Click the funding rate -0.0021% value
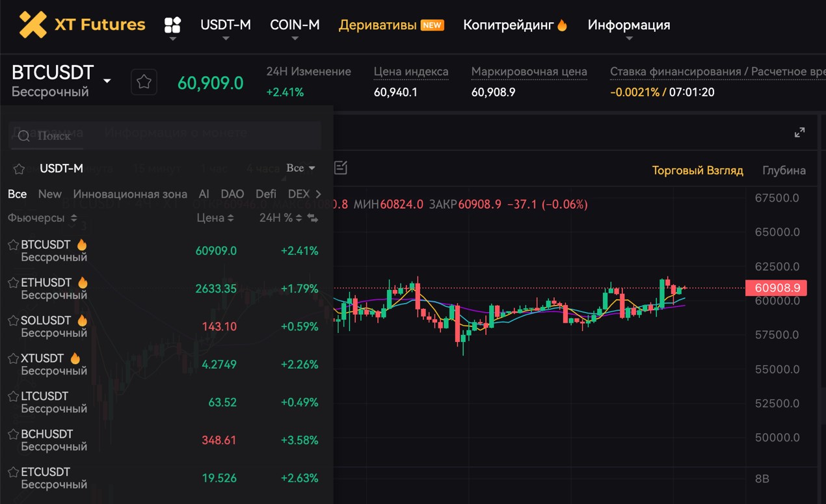 pos(635,92)
